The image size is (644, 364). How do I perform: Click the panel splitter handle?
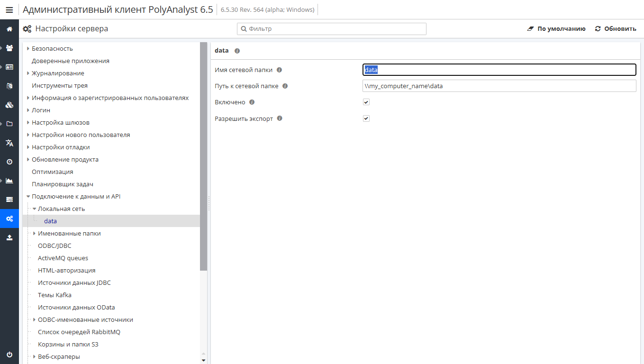pos(209,203)
